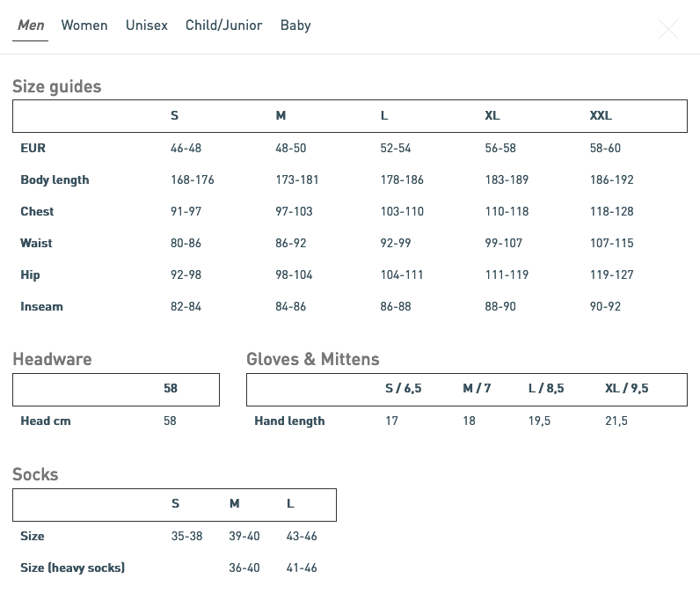Show the Baby size guide tab

(295, 26)
